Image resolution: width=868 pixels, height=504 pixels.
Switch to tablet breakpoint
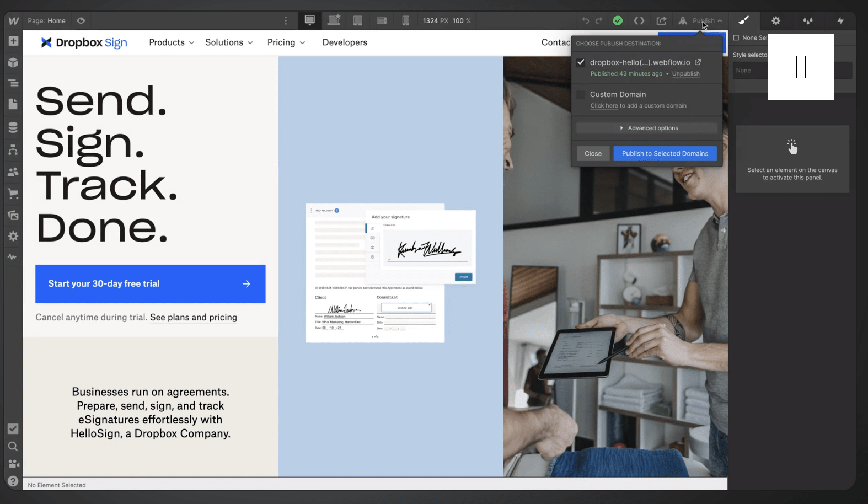(x=358, y=20)
